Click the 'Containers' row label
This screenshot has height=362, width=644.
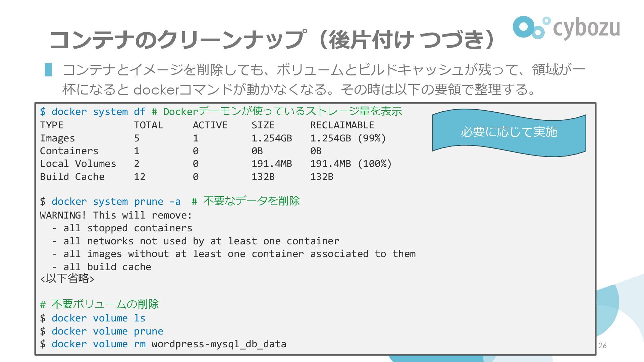tap(69, 151)
